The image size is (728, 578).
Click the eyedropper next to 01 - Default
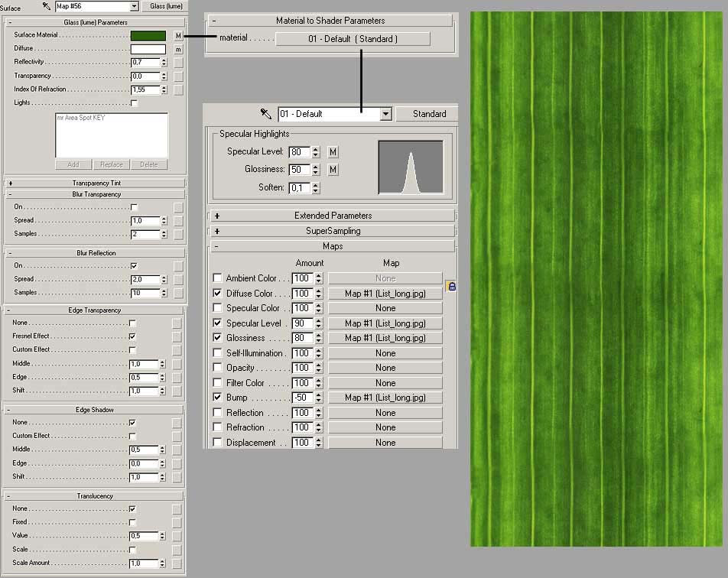pos(266,113)
